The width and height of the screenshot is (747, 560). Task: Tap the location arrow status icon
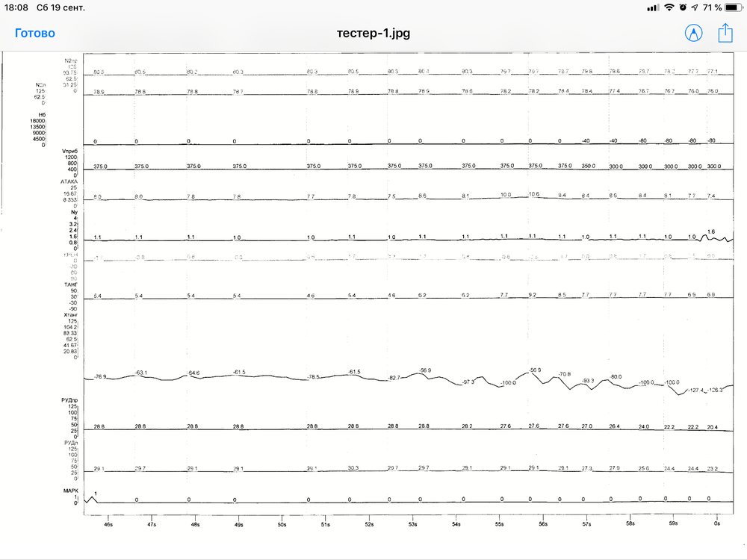click(x=695, y=7)
